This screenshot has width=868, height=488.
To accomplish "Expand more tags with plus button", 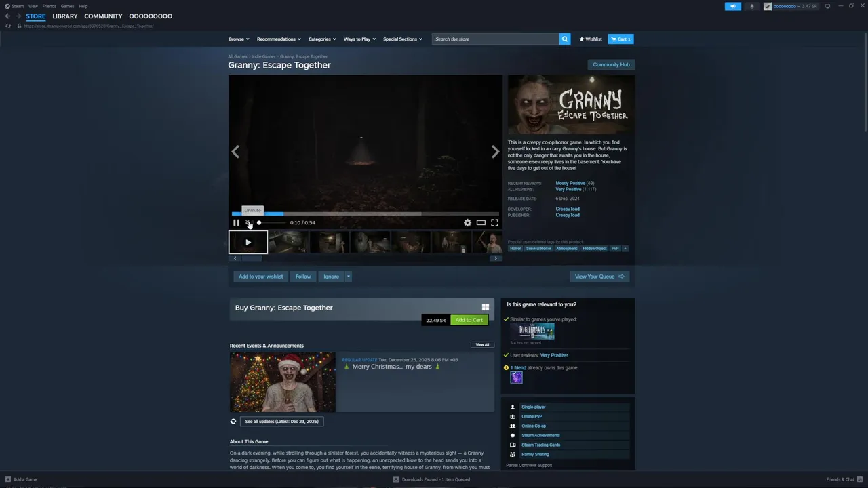I will pos(625,249).
